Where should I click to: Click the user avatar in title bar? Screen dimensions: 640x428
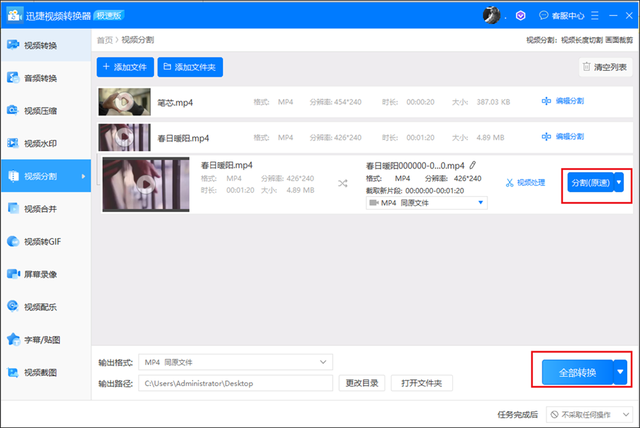(492, 15)
